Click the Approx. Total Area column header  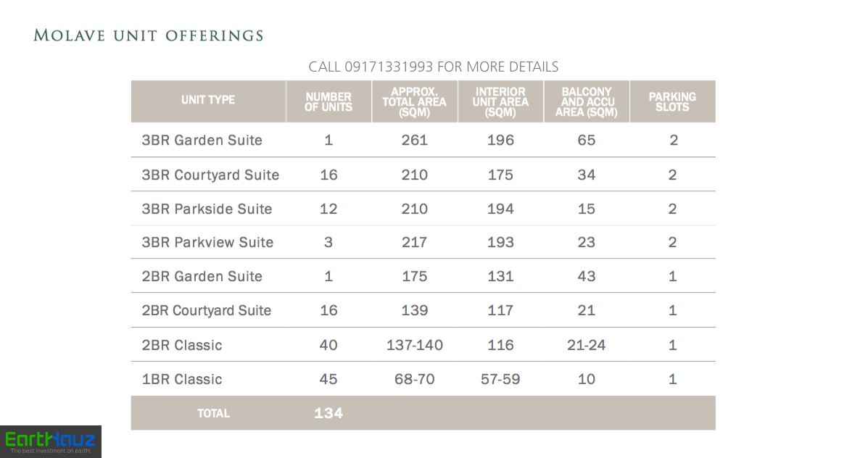[x=415, y=101]
